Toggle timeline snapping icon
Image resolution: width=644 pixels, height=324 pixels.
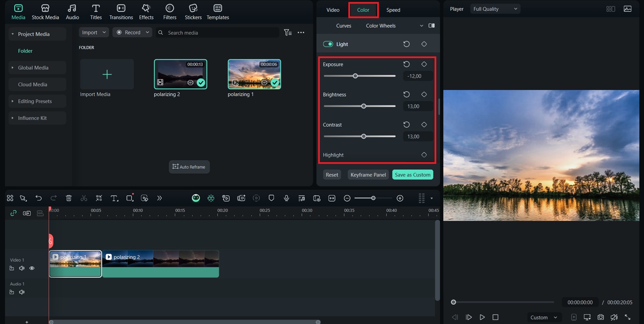coord(211,198)
